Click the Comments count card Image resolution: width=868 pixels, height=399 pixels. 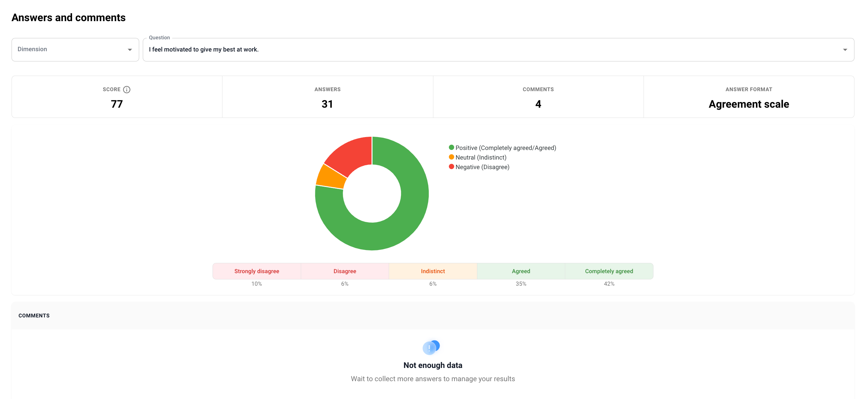tap(538, 97)
